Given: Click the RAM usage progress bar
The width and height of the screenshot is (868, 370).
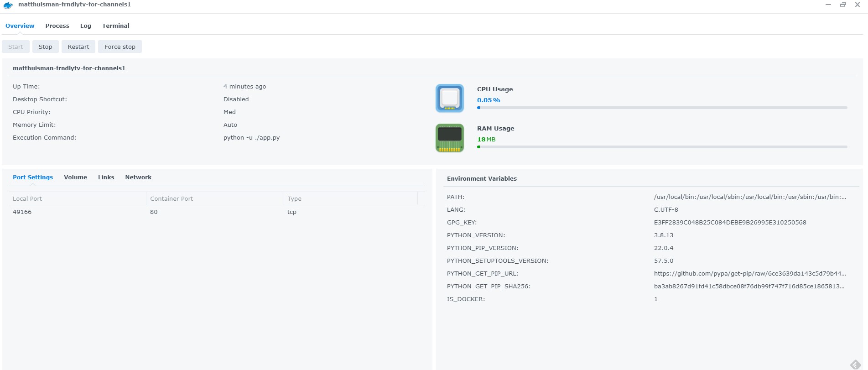Looking at the screenshot, I should pyautogui.click(x=662, y=147).
